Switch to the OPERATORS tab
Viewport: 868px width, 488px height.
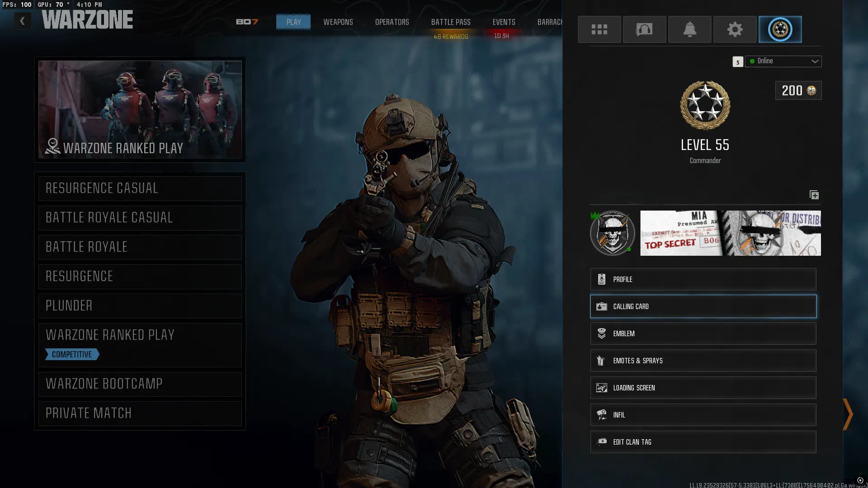coord(392,22)
